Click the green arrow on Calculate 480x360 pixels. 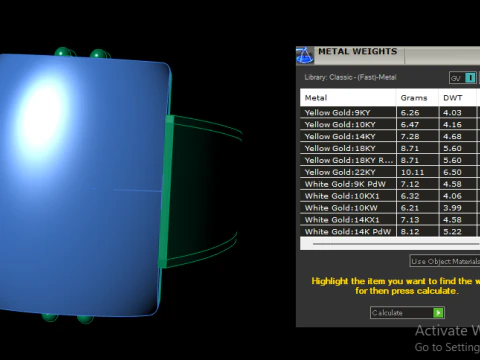coord(438,313)
